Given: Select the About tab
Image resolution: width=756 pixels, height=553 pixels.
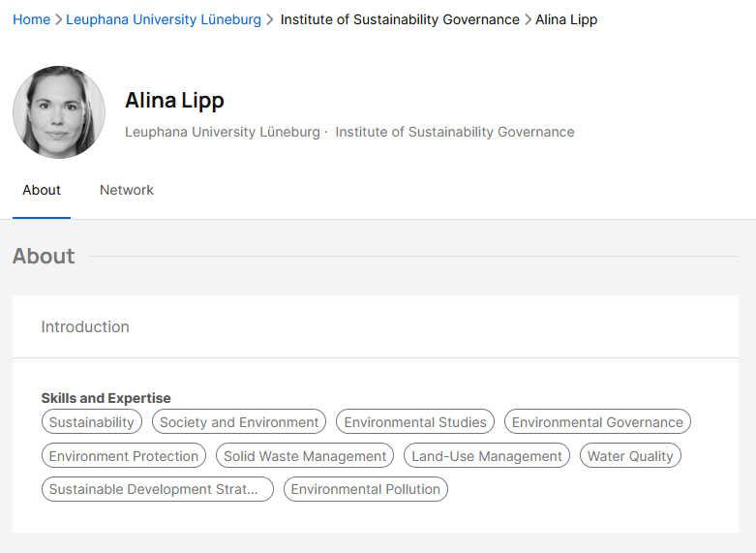Looking at the screenshot, I should tap(42, 190).
